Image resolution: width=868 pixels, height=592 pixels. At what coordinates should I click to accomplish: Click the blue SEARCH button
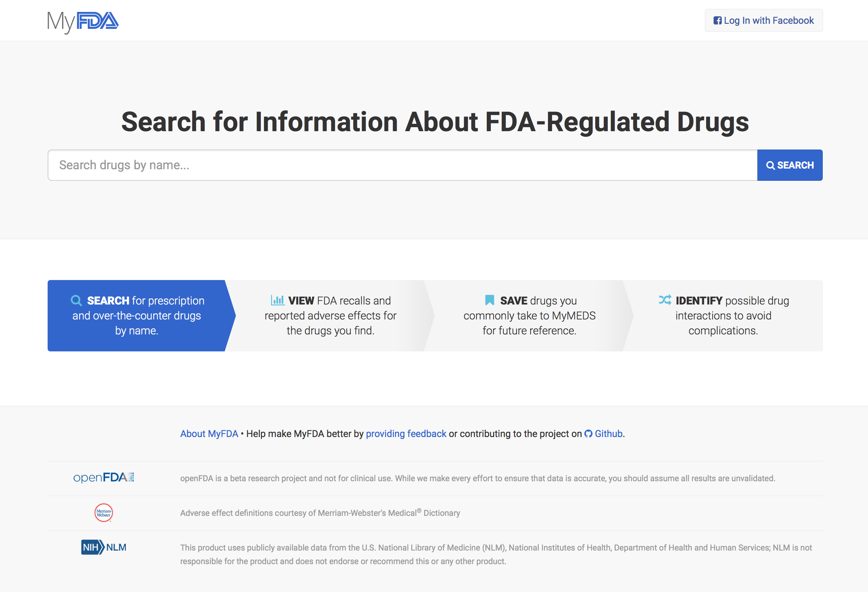coord(790,165)
